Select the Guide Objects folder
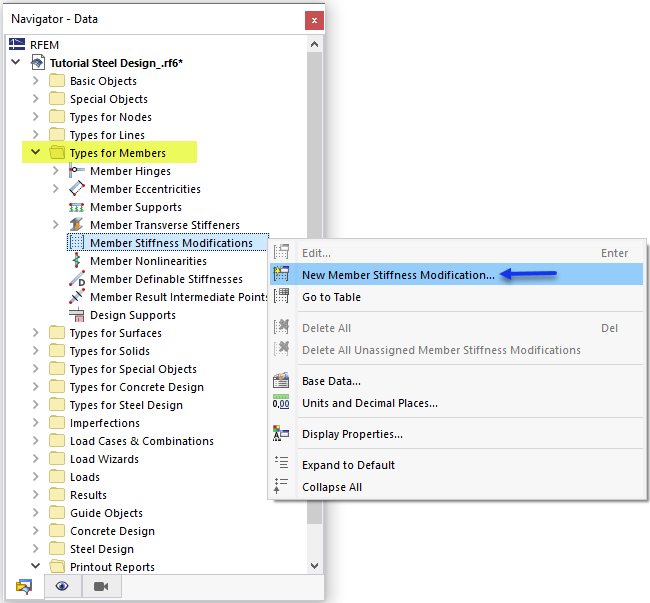Image resolution: width=650 pixels, height=603 pixels. (106, 513)
